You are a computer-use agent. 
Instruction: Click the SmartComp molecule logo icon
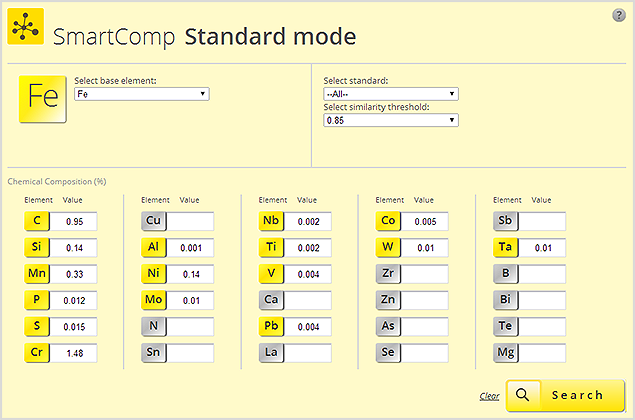[26, 27]
